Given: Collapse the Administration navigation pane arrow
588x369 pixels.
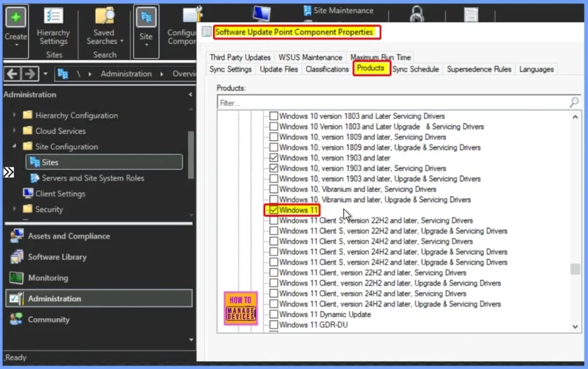Looking at the screenshot, I should [x=191, y=95].
